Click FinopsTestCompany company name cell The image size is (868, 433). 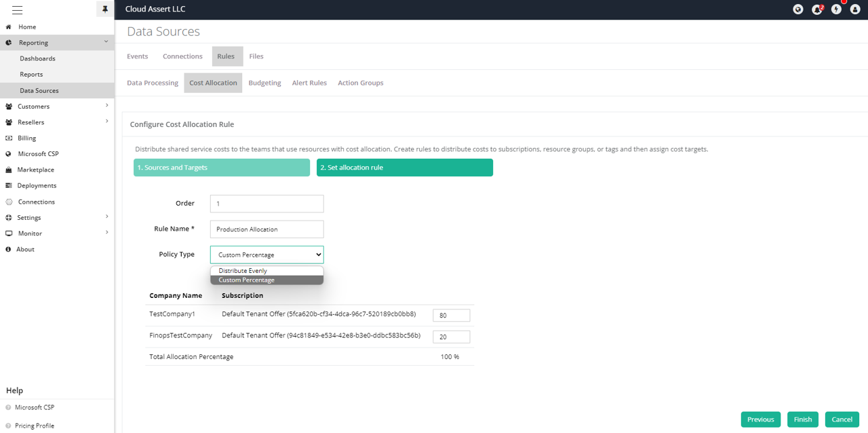181,335
